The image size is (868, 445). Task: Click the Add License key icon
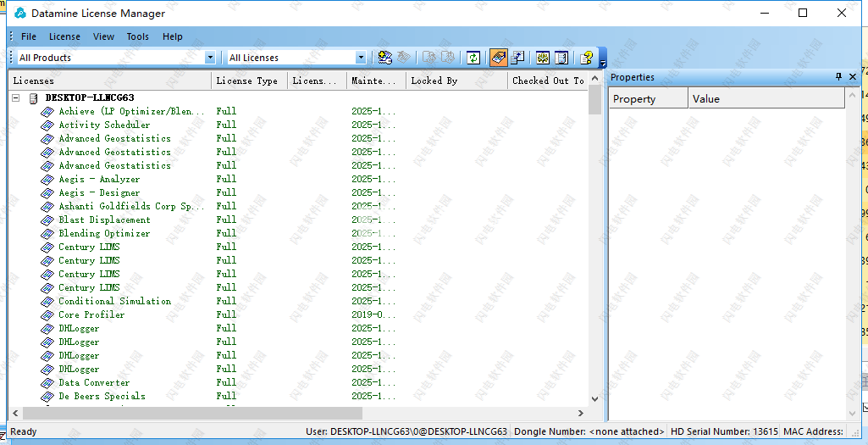pos(385,57)
